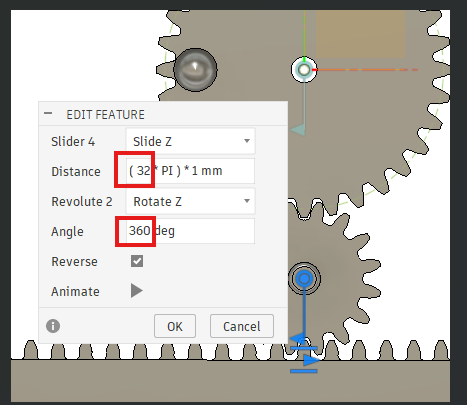This screenshot has width=467, height=405.
Task: Open the Slider 4 Slide Z dropdown
Action: pyautogui.click(x=190, y=141)
